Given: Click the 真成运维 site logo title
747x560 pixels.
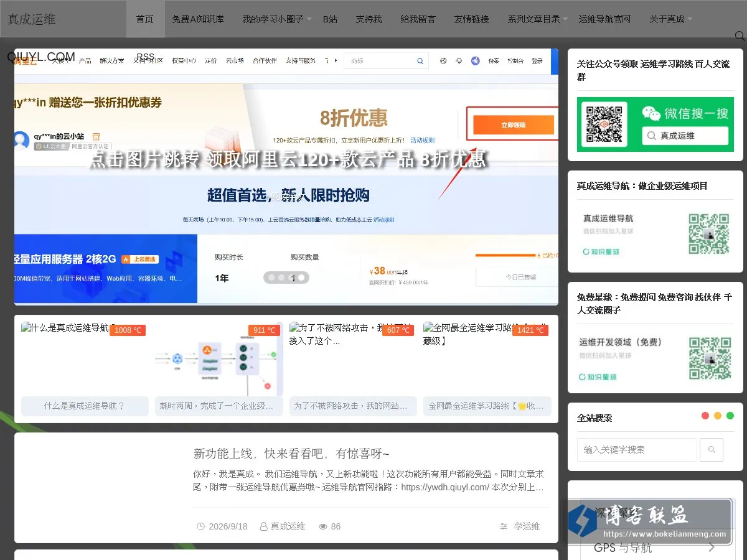Looking at the screenshot, I should pos(31,19).
